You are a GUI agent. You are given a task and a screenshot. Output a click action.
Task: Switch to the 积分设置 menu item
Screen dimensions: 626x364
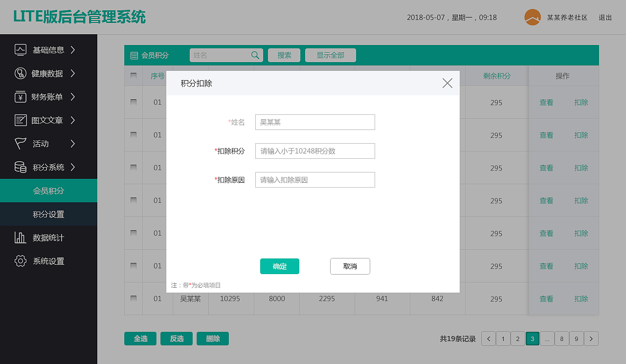48,214
